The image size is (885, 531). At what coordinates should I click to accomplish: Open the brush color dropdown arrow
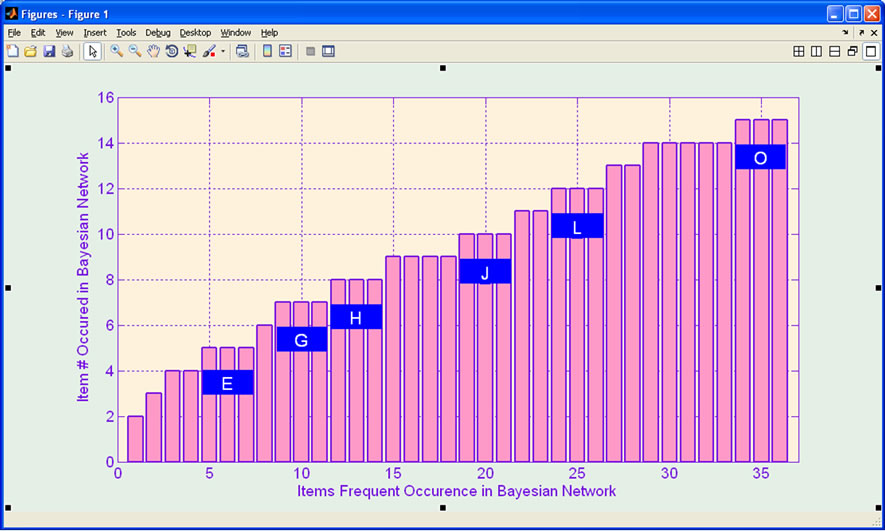(x=223, y=51)
